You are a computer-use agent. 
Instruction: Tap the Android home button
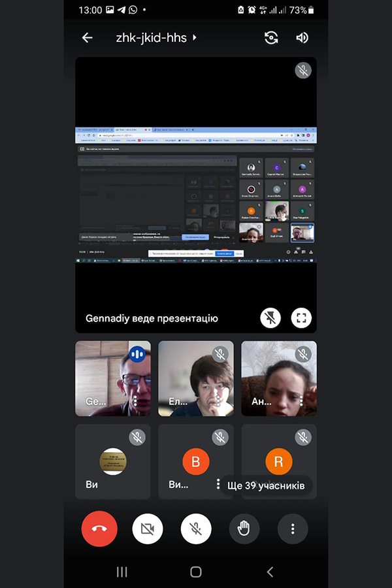tap(196, 572)
